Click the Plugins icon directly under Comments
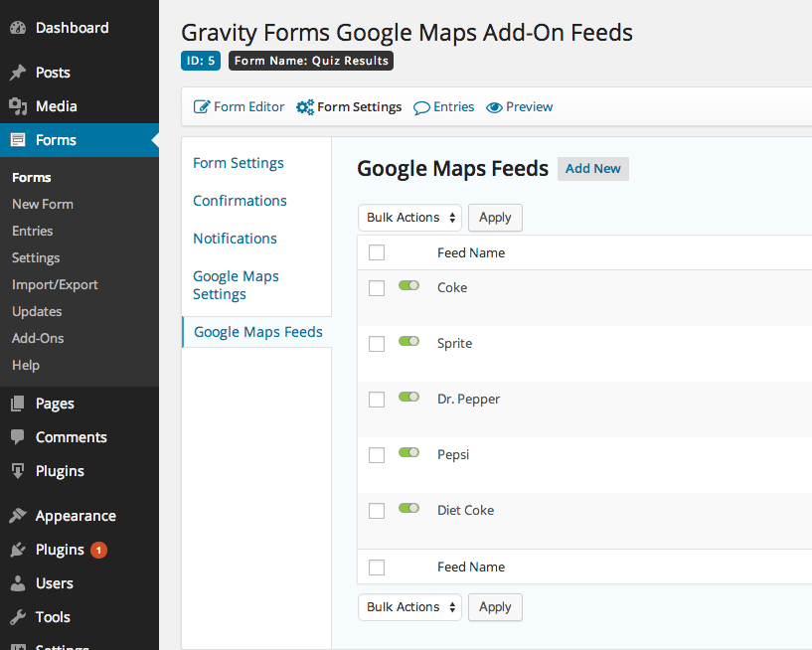This screenshot has height=650, width=812. (x=18, y=471)
